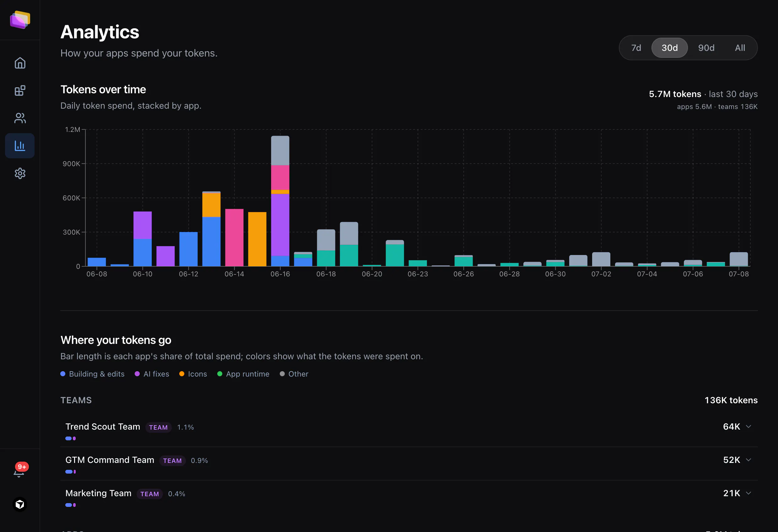Image resolution: width=778 pixels, height=532 pixels.
Task: Click the pink 06-14 bar
Action: (234, 238)
